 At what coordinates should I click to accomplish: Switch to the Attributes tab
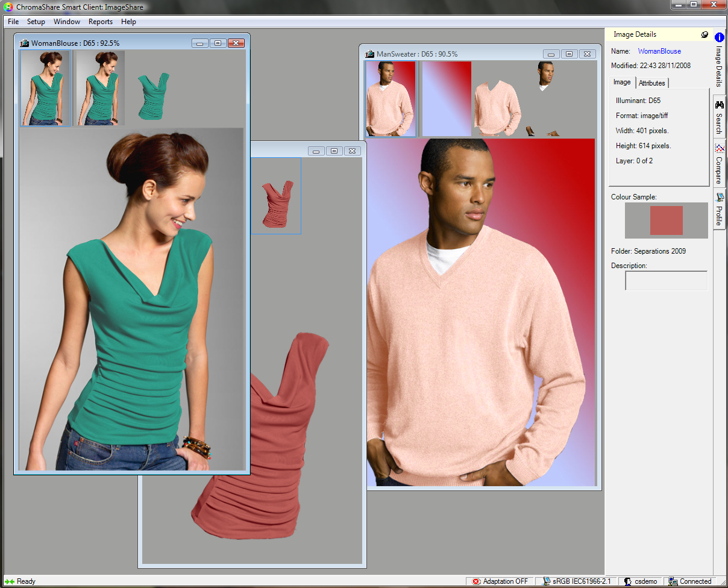click(652, 83)
